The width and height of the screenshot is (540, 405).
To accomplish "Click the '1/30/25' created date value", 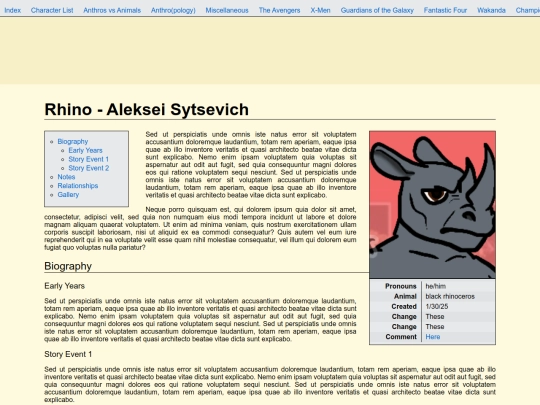I will point(437,307).
